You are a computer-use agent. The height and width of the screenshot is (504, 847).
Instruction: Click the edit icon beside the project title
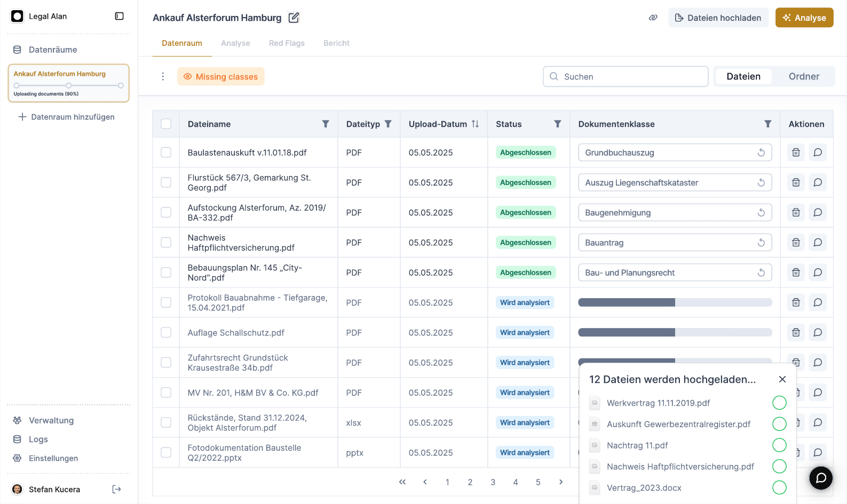[x=294, y=18]
